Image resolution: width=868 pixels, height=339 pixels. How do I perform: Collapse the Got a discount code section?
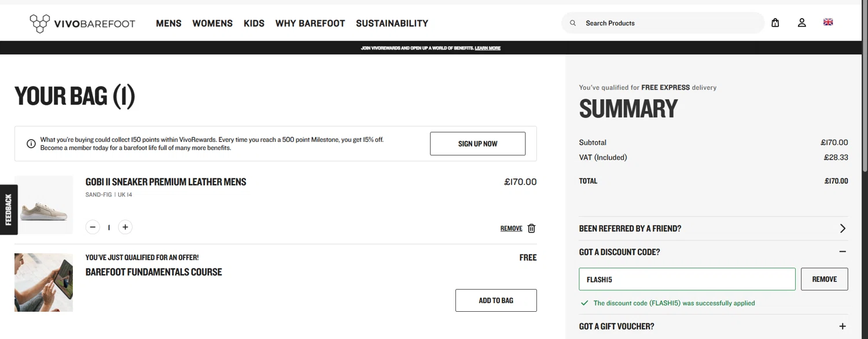click(x=713, y=252)
